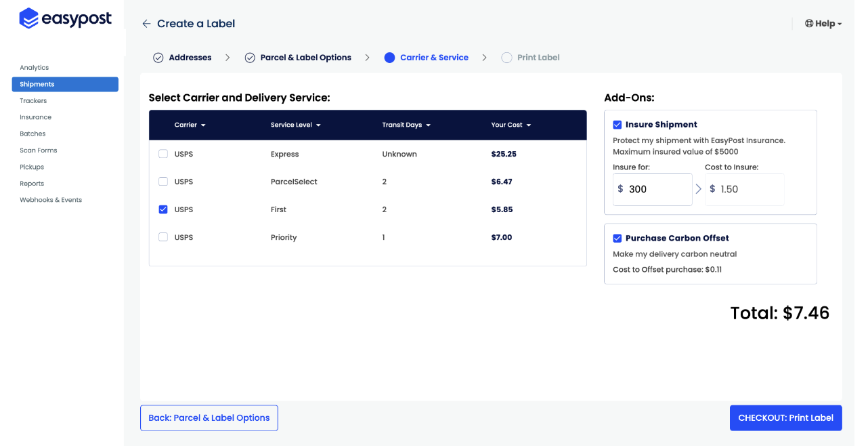Click the blue Carrier & Service step circle

point(389,58)
